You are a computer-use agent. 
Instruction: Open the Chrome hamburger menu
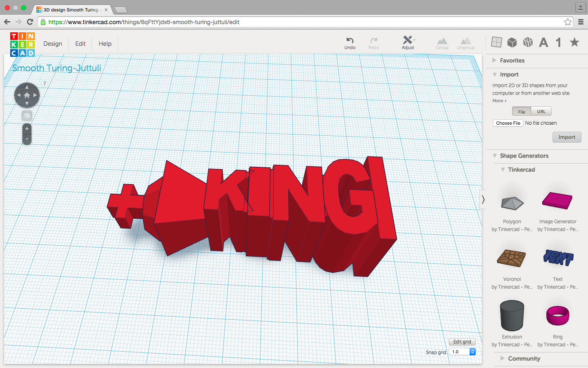581,22
